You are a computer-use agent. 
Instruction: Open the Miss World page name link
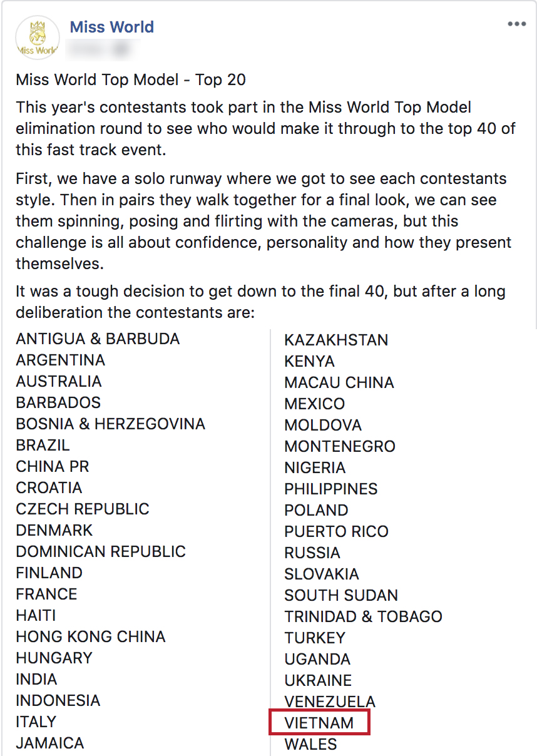click(111, 27)
